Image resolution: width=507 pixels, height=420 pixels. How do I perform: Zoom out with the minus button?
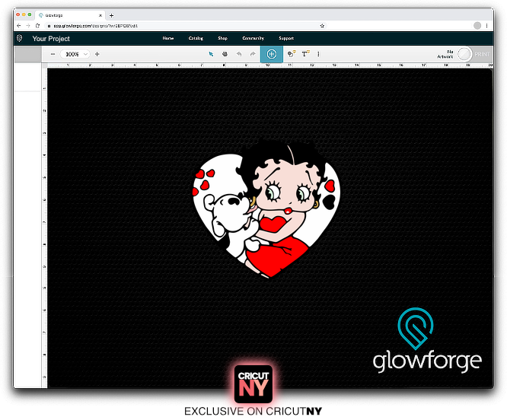tap(53, 54)
